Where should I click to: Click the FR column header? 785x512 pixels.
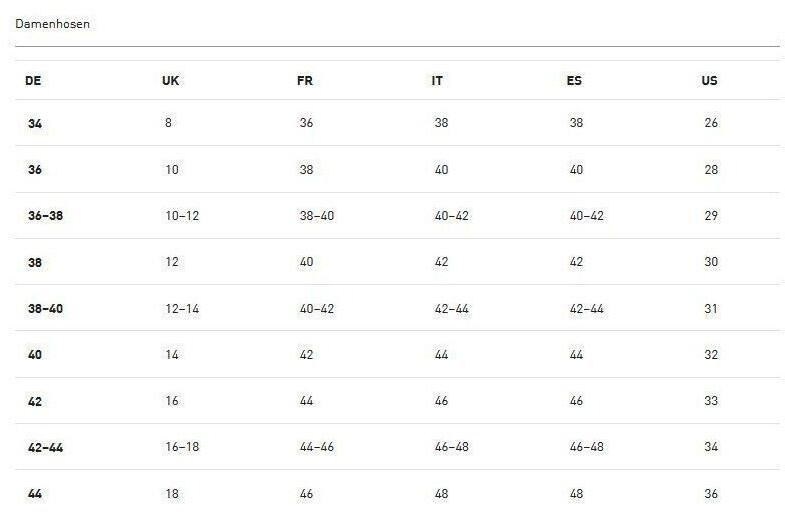[x=304, y=81]
